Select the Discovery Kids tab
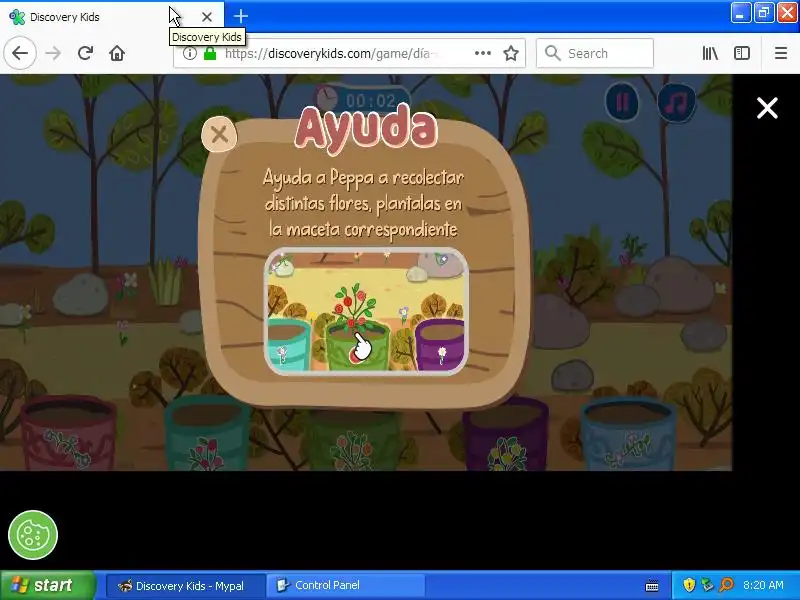The image size is (800, 600). click(112, 17)
